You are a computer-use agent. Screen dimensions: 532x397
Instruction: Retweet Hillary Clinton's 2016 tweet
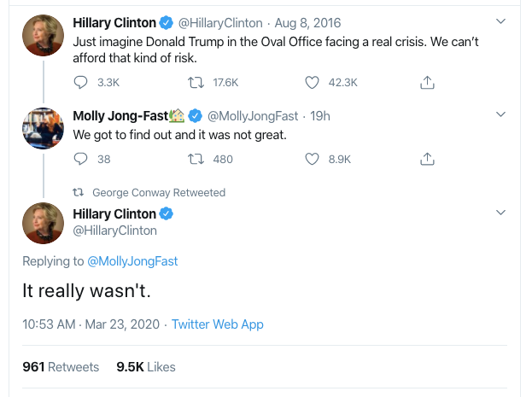194,83
